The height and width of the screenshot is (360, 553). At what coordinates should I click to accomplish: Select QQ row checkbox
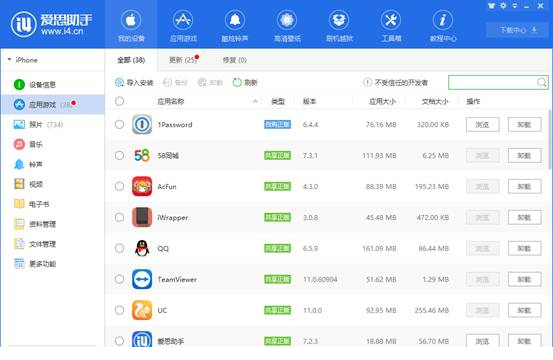click(x=119, y=248)
